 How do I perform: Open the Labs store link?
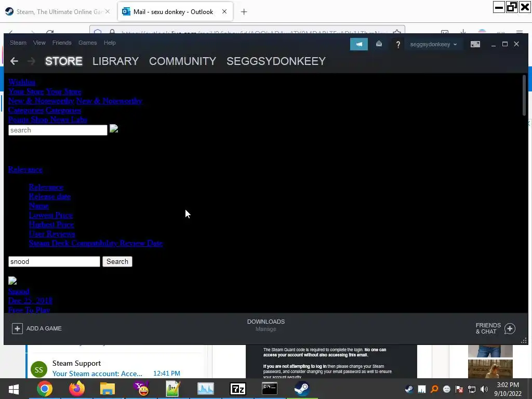pos(79,120)
